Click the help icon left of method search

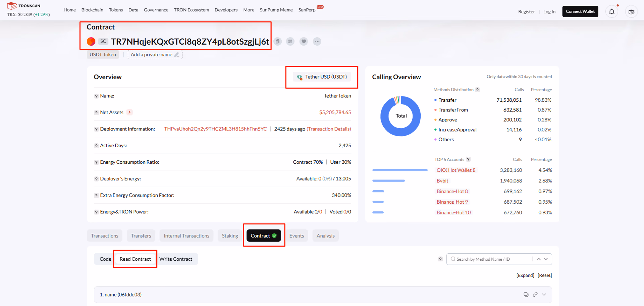click(x=440, y=259)
